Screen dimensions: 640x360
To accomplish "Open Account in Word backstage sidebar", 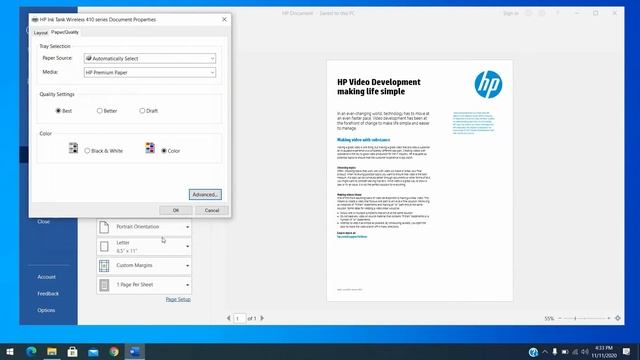I will tap(47, 277).
